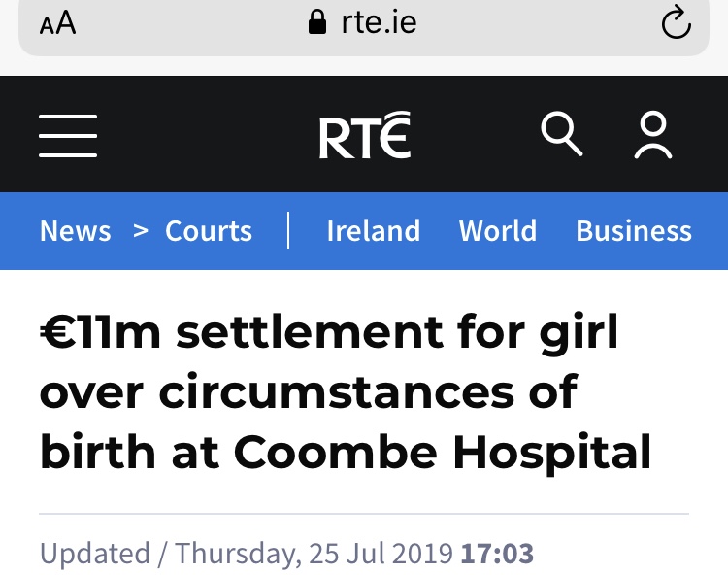Viewport: 728px width, 575px height.
Task: Switch to the Ireland tab
Action: pyautogui.click(x=373, y=231)
